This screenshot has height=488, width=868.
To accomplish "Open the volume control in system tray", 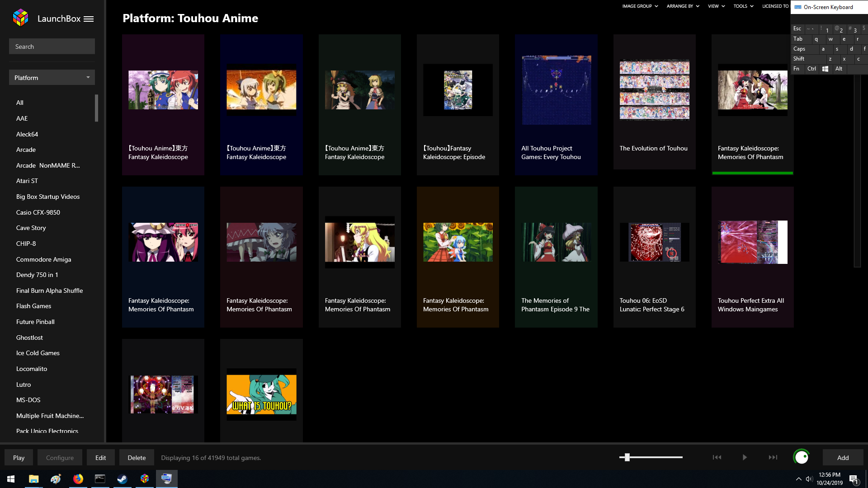I will (x=809, y=479).
